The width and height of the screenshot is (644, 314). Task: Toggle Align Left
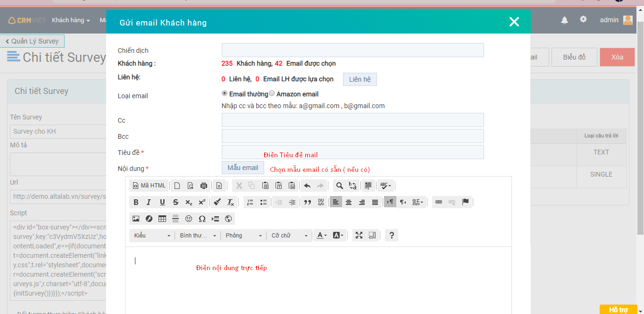tap(335, 202)
